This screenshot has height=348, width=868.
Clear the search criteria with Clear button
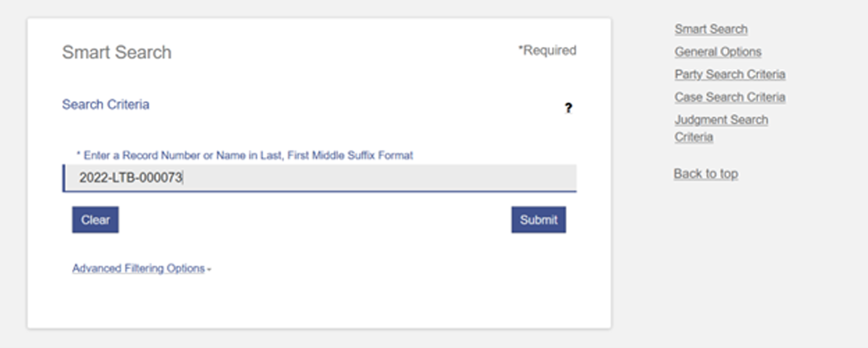[x=95, y=220]
